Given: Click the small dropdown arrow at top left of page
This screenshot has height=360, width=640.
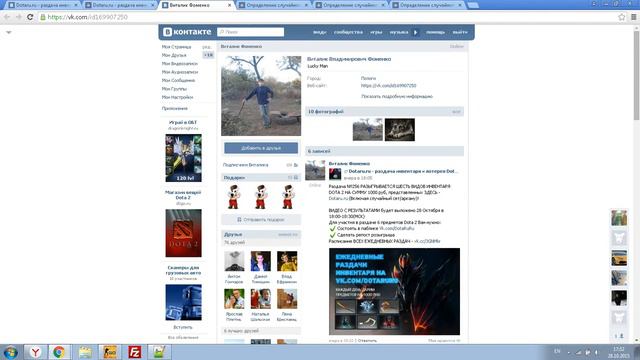Looking at the screenshot, I should 9,32.
